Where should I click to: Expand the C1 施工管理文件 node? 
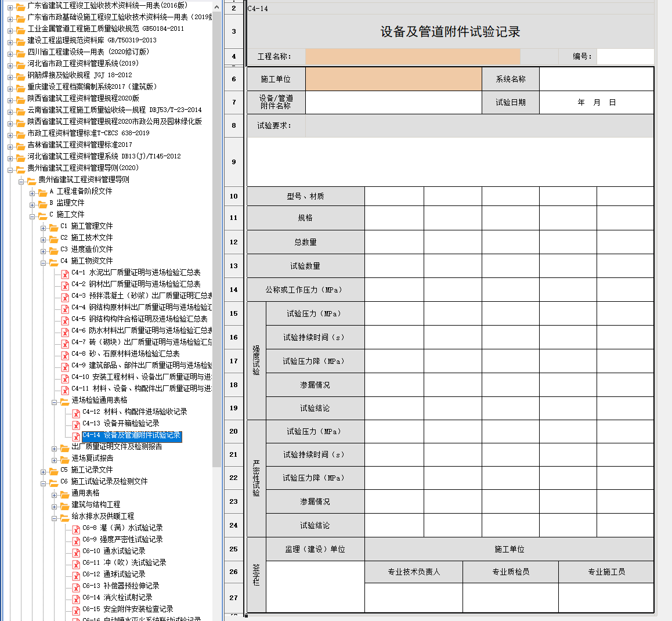point(44,228)
